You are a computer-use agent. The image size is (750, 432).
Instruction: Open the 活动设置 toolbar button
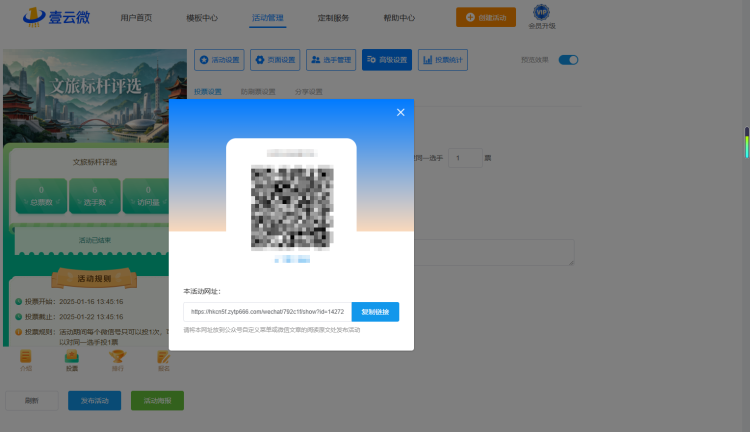pyautogui.click(x=219, y=60)
